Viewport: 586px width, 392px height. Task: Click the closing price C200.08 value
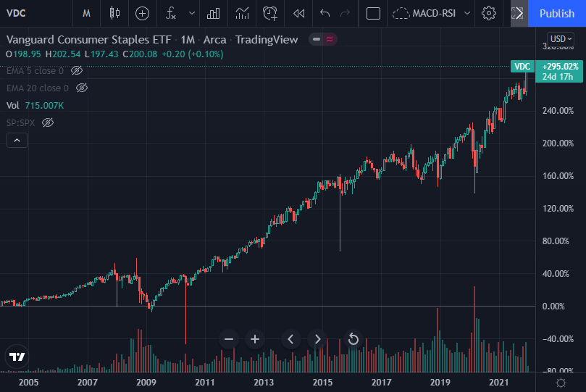tap(140, 54)
